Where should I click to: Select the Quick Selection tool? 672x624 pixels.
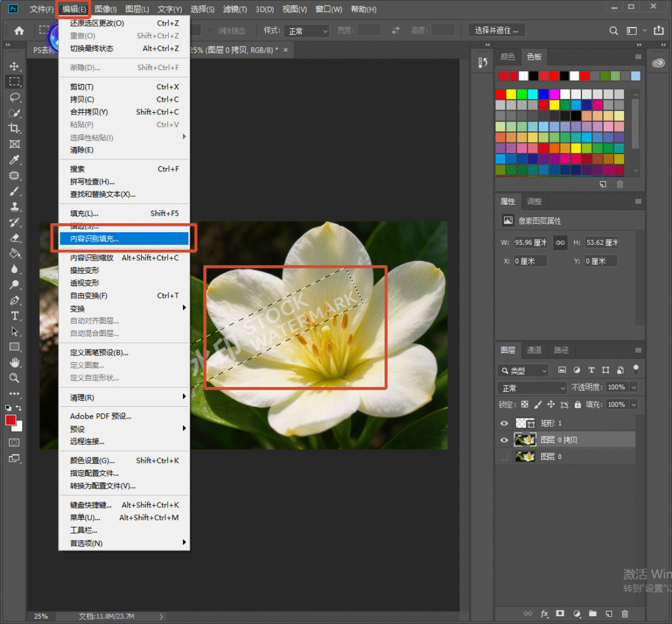click(14, 113)
